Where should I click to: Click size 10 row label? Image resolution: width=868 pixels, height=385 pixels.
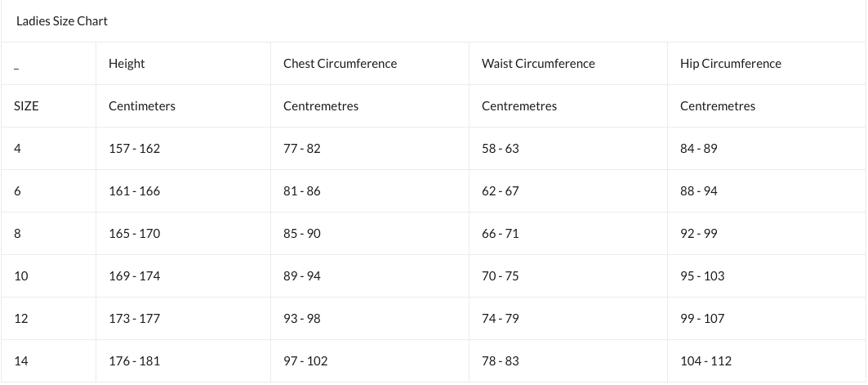click(21, 275)
